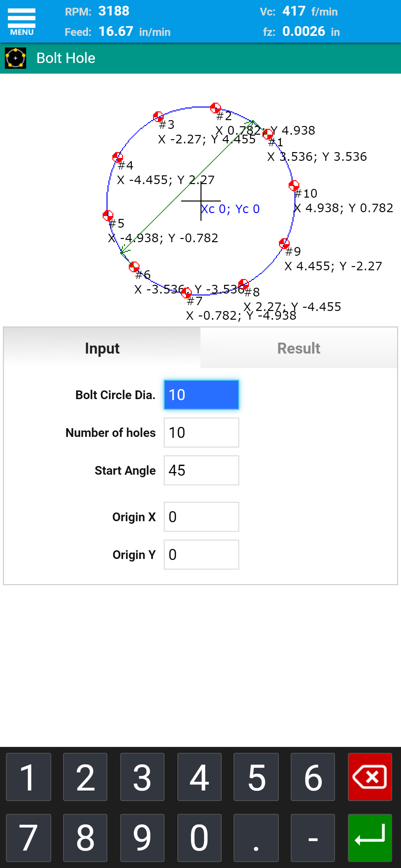Tap the decimal point key
This screenshot has width=401, height=868.
point(256,837)
